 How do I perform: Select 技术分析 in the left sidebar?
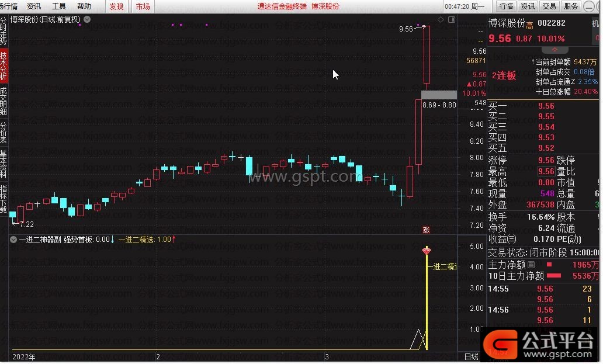pos(4,66)
